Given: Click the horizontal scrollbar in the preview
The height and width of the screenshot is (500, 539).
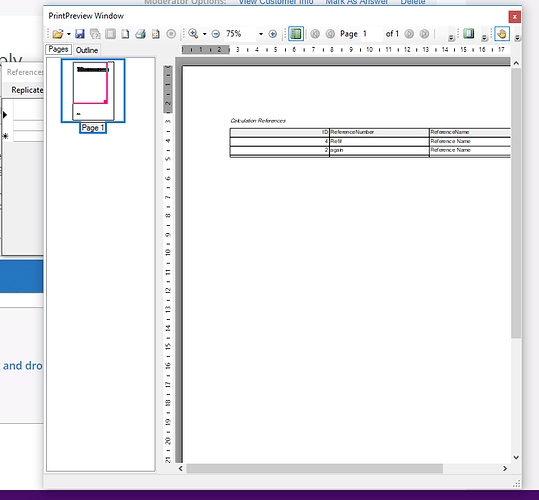Looking at the screenshot, I should point(315,468).
